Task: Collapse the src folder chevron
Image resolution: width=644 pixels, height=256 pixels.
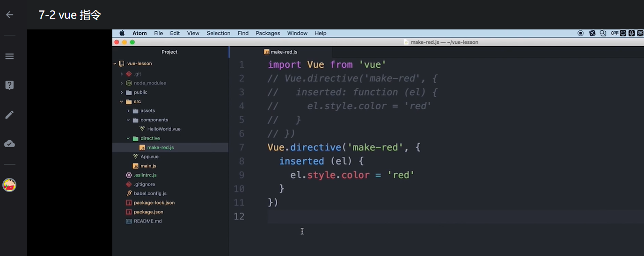Action: (x=122, y=101)
